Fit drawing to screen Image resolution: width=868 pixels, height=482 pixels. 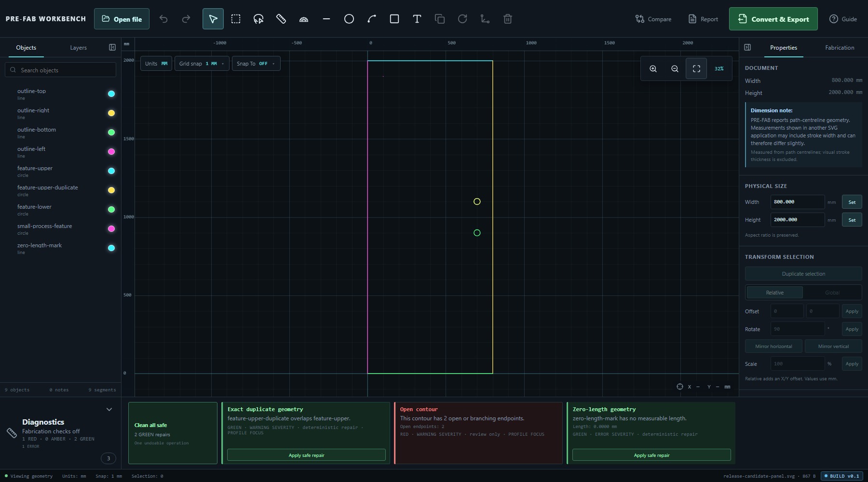pos(696,68)
